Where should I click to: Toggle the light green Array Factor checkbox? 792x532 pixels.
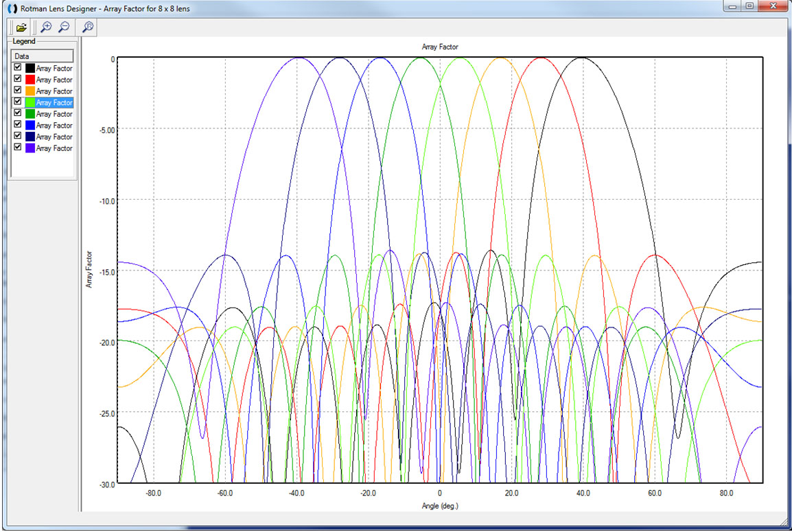(18, 102)
